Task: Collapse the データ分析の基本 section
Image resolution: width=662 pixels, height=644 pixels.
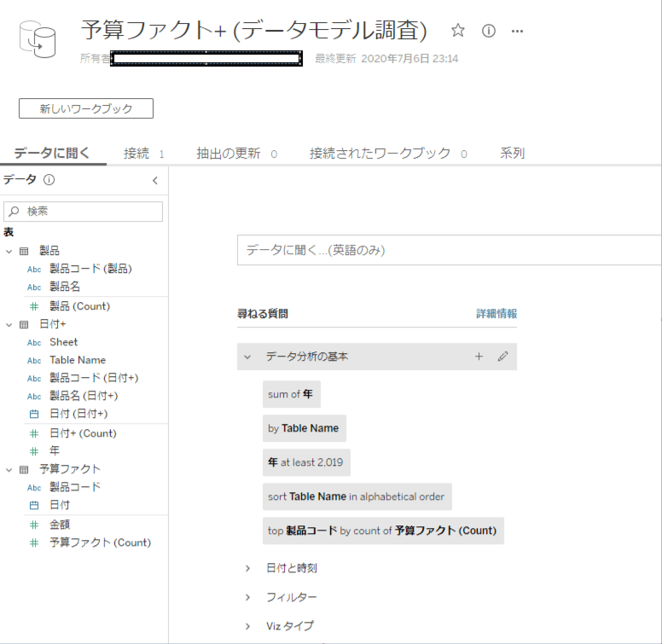Action: click(x=247, y=357)
